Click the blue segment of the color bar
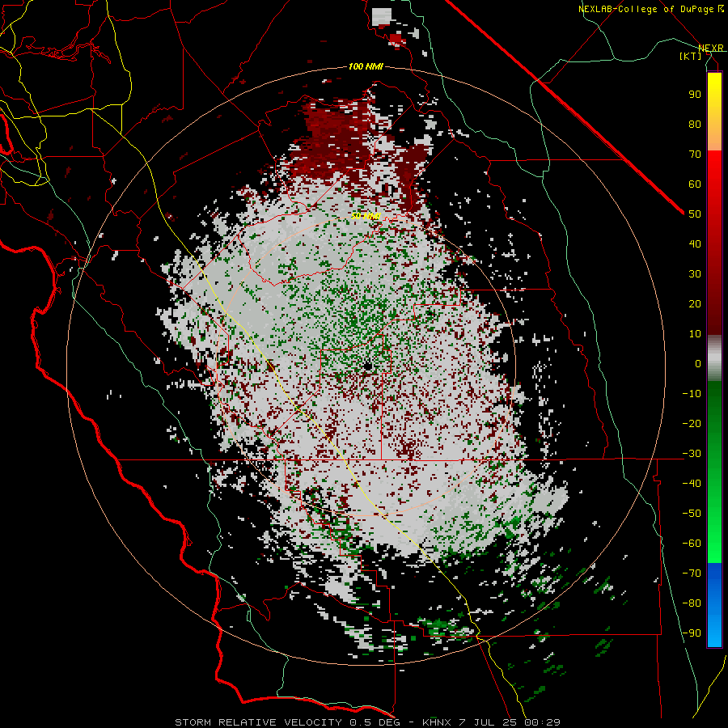Viewport: 728px width, 728px height. point(714,604)
